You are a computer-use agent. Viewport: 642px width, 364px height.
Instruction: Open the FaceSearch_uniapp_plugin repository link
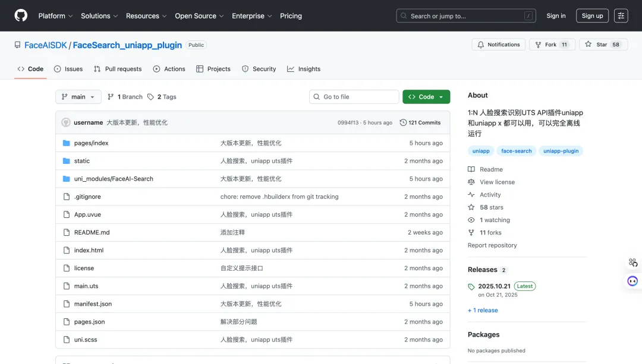click(x=127, y=45)
